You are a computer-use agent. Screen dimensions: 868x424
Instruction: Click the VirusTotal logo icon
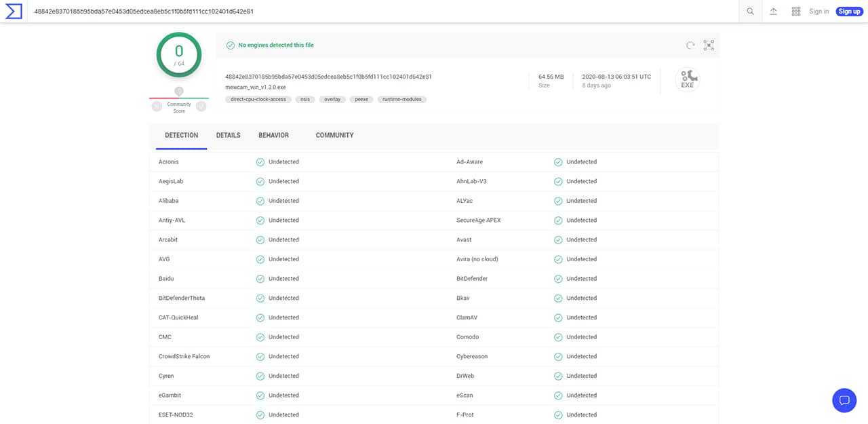click(14, 11)
